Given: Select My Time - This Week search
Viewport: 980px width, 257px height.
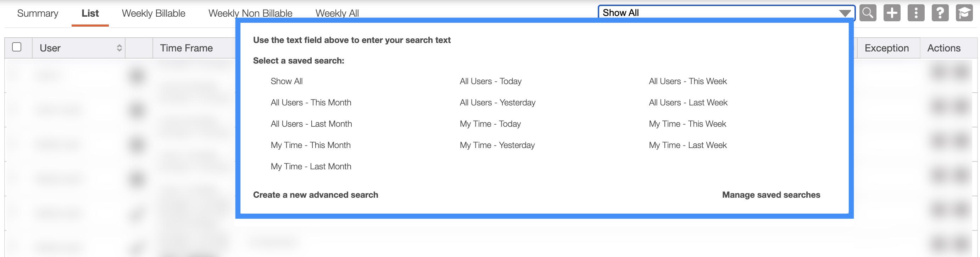Looking at the screenshot, I should pyautogui.click(x=687, y=124).
